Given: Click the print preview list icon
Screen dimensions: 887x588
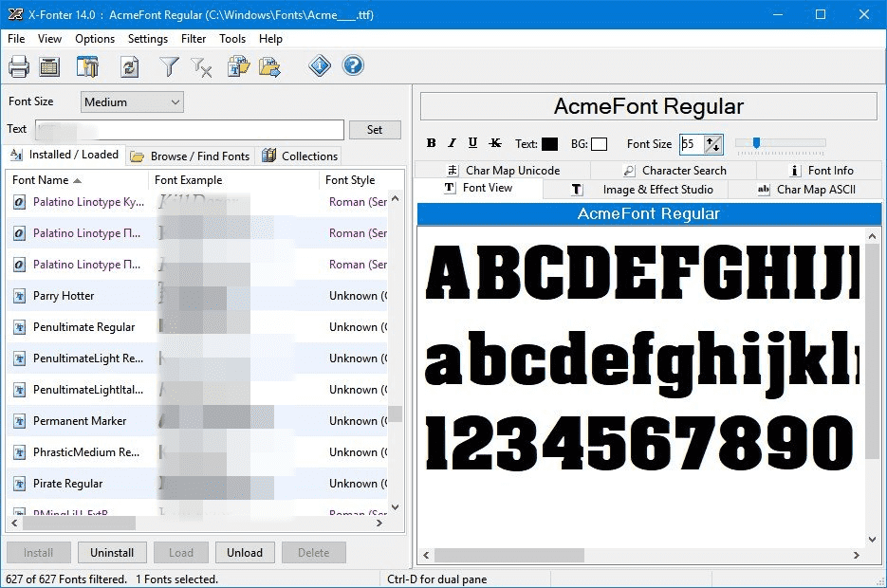Looking at the screenshot, I should 49,66.
